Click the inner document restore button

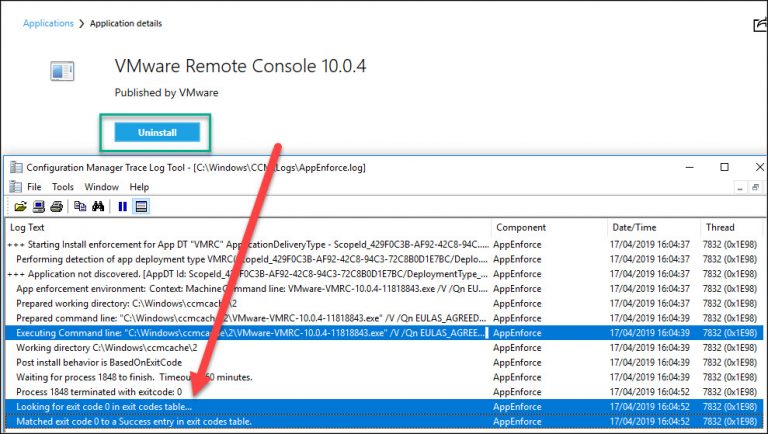(x=756, y=187)
